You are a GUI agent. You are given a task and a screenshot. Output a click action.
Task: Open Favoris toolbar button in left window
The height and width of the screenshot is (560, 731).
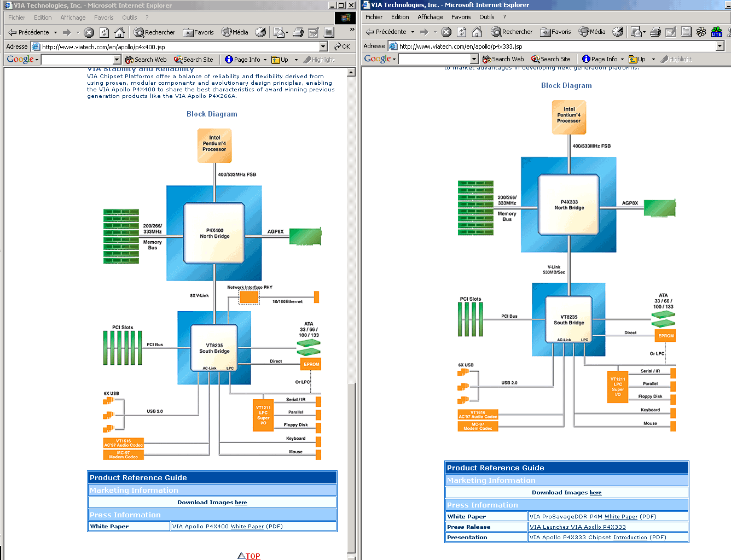[198, 32]
